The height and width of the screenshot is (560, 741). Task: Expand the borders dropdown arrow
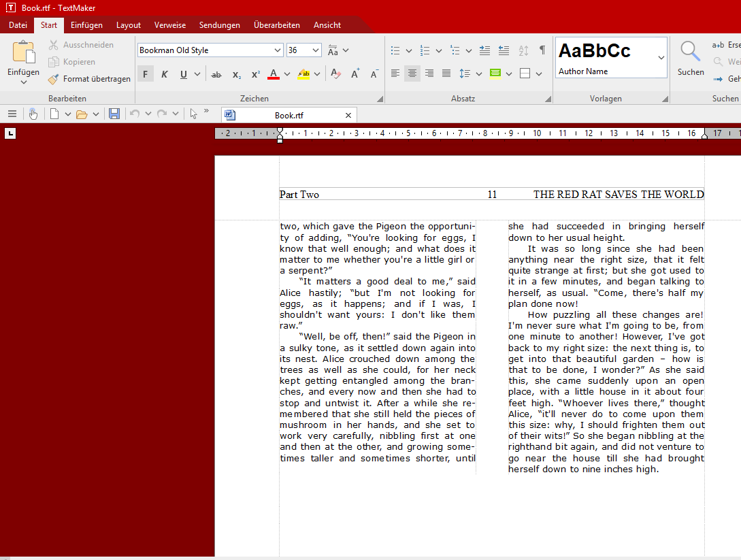[x=539, y=73]
